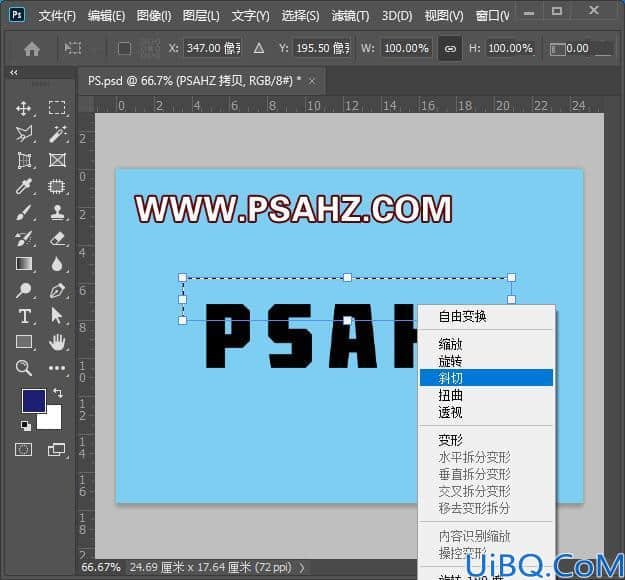Select the Rectangle shape tool

[24, 342]
